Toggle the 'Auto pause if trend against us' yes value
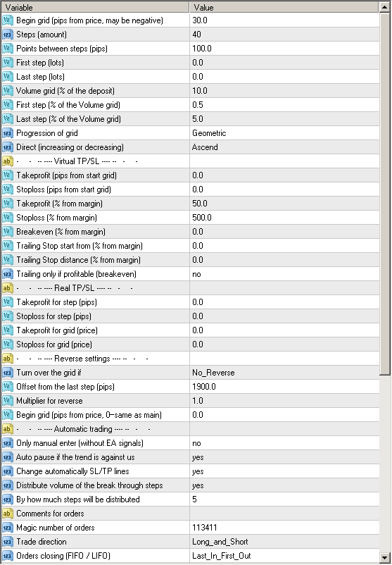The height and width of the screenshot is (565, 392). [x=284, y=457]
